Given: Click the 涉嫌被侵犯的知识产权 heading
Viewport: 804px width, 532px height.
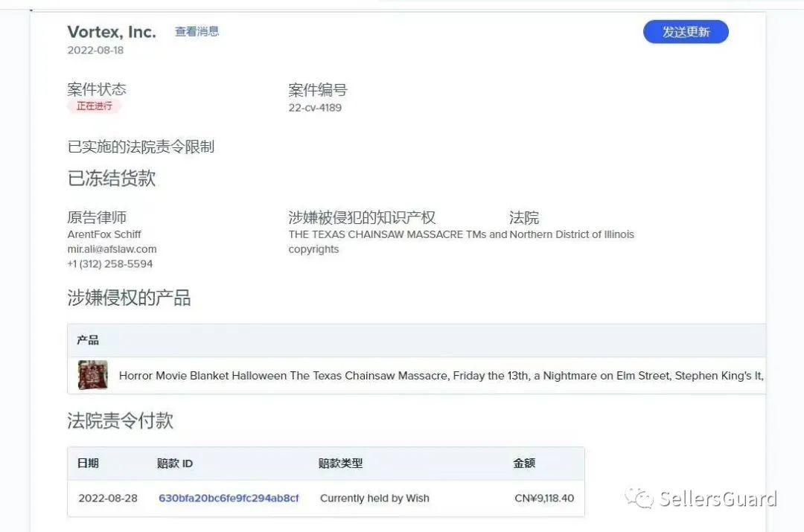Looking at the screenshot, I should pos(362,217).
